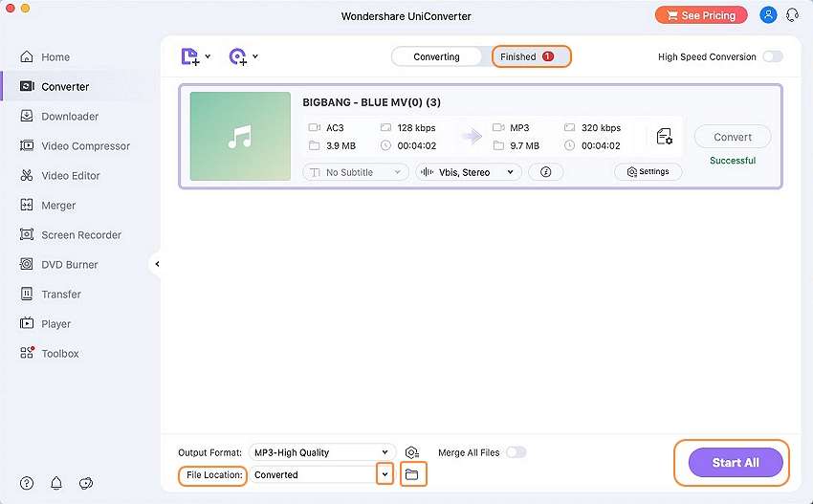
Task: Switch to the Finished tab
Action: tap(531, 56)
